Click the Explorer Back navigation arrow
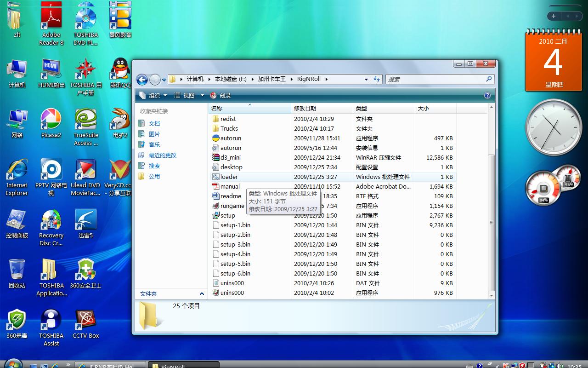 point(142,80)
